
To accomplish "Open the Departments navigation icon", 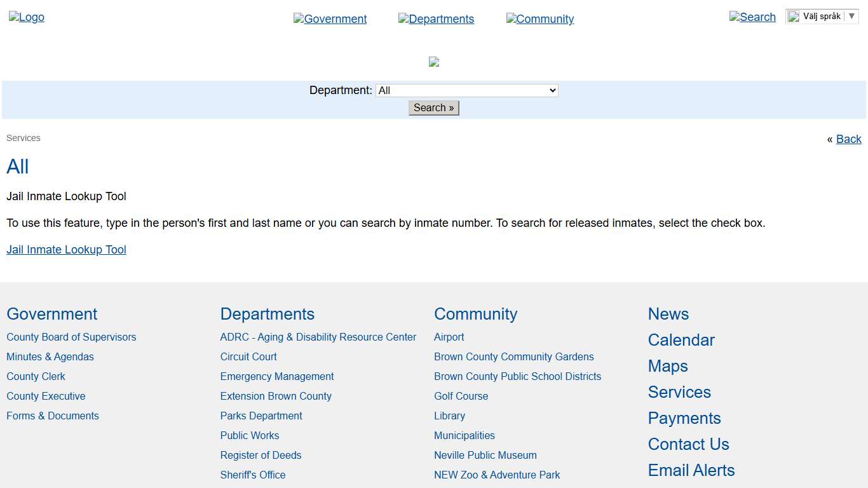I will point(436,19).
